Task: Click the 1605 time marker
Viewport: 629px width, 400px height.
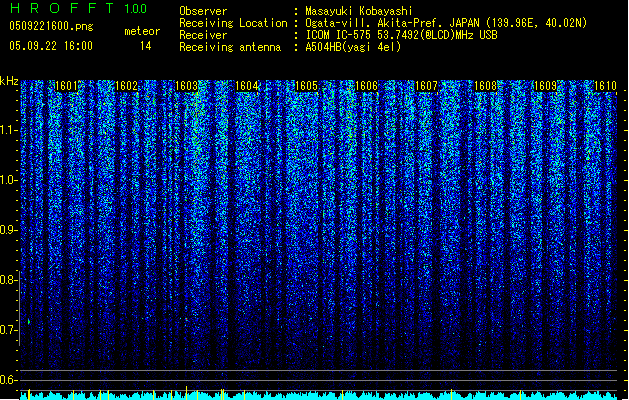Action: [x=306, y=86]
